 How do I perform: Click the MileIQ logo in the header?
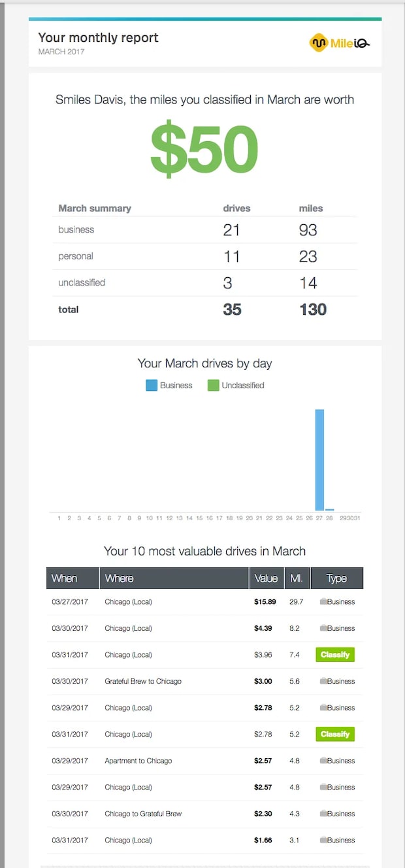(340, 43)
